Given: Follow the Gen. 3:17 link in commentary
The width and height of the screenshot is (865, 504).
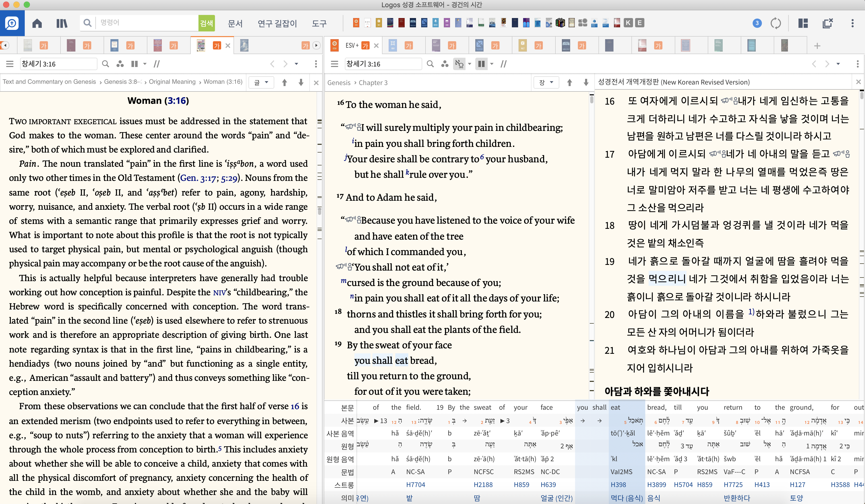Looking at the screenshot, I should [x=198, y=178].
